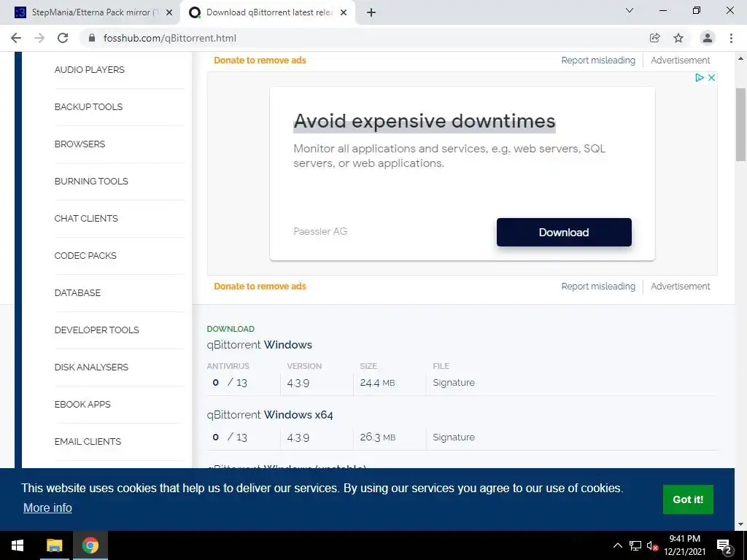The image size is (747, 560).
Task: View antivirus 0/13 for Windows x64
Action: click(230, 437)
